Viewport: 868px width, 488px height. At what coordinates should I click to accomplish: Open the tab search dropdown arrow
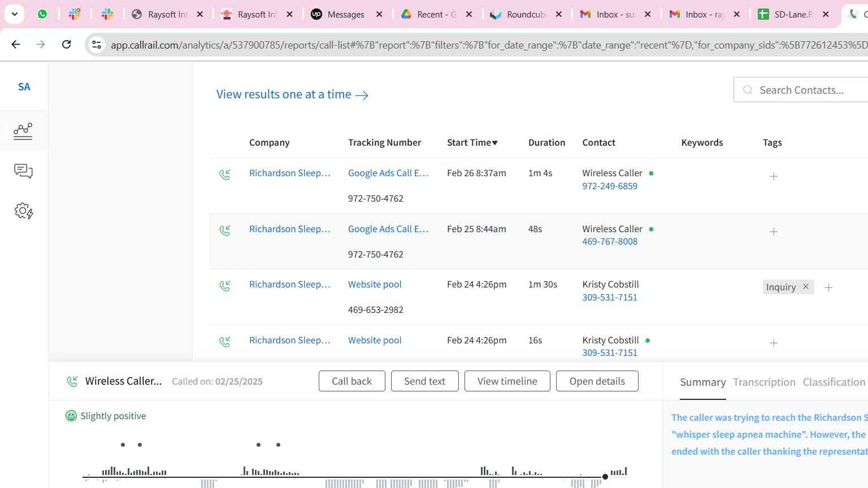[x=14, y=14]
